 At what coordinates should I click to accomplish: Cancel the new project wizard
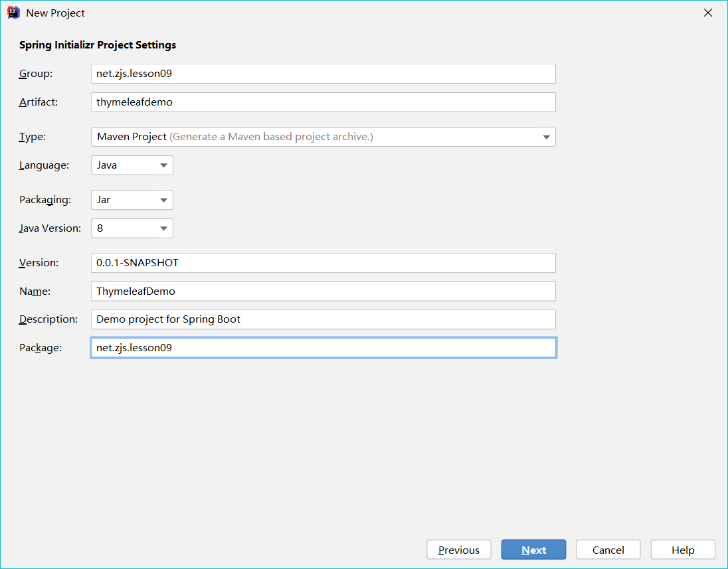[608, 550]
